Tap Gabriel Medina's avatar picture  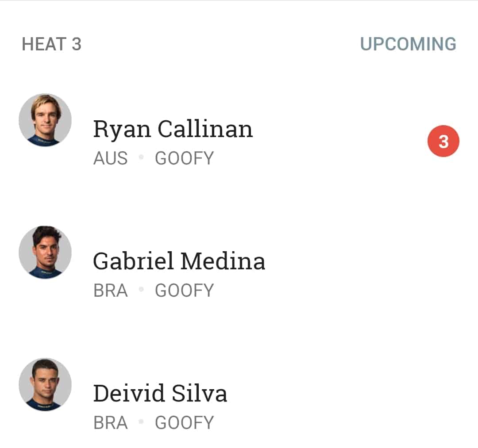point(45,252)
